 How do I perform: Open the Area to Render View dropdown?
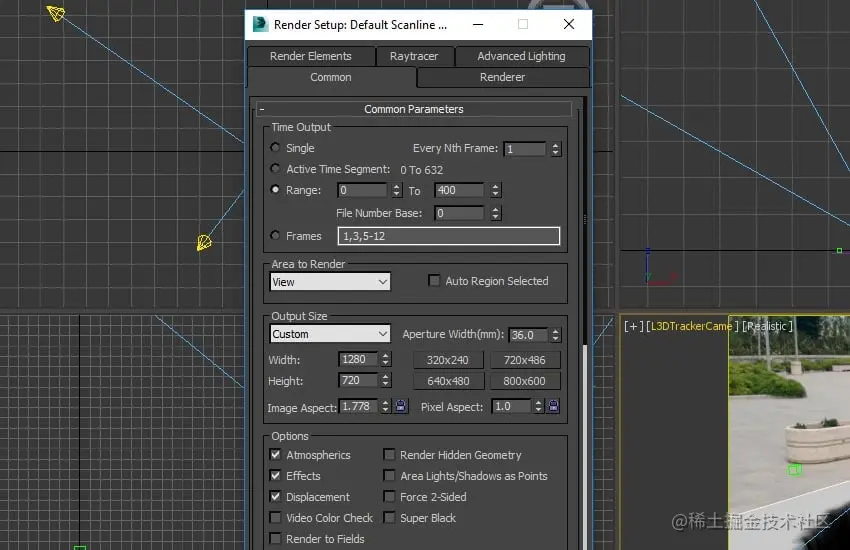click(x=330, y=282)
